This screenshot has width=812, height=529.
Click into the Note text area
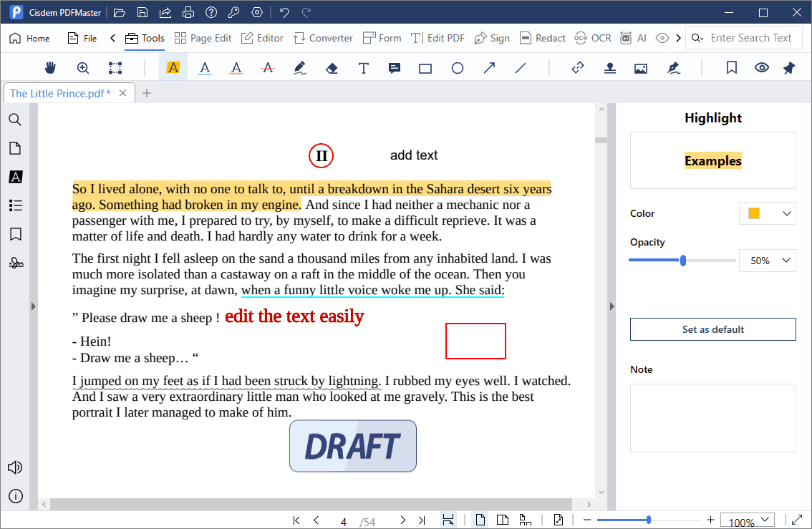(x=712, y=418)
